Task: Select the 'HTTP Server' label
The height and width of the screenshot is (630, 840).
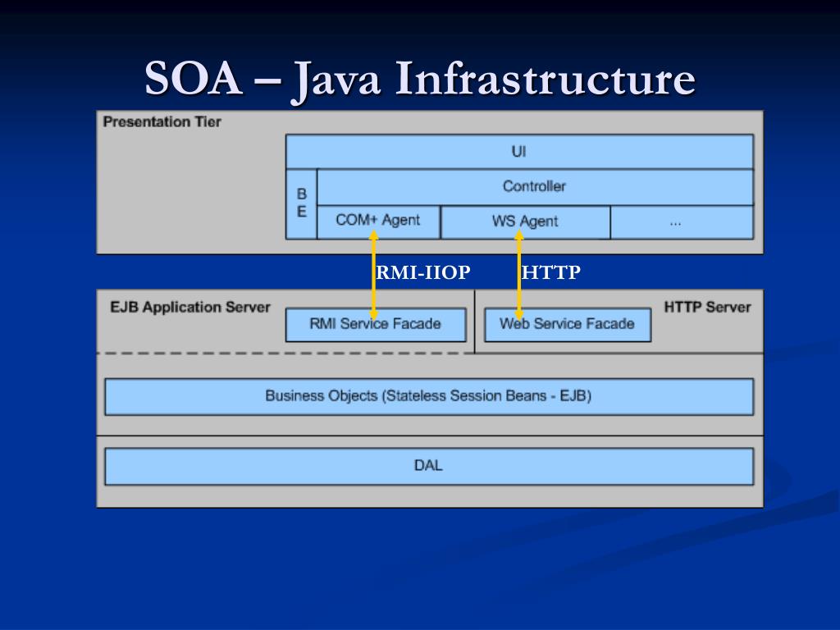Action: point(707,307)
